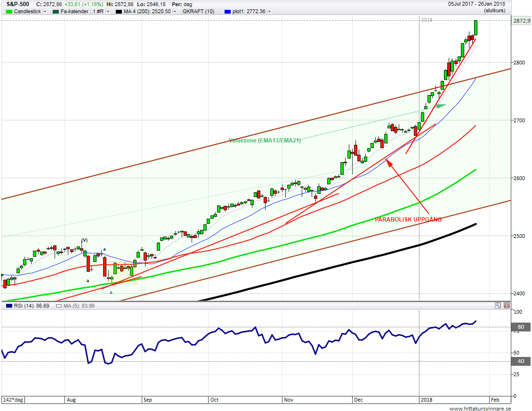The width and height of the screenshot is (532, 411).
Task: Click the Hi: 2872,86 value
Action: 120,4
